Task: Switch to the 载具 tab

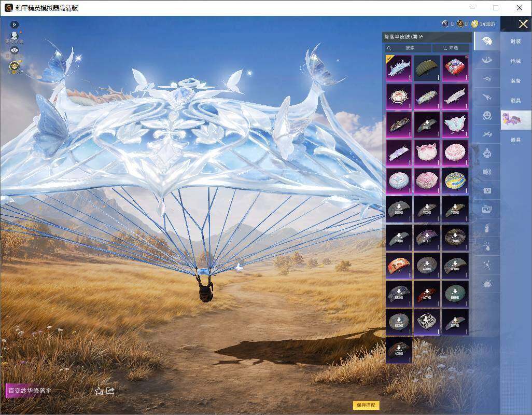Action: click(516, 101)
